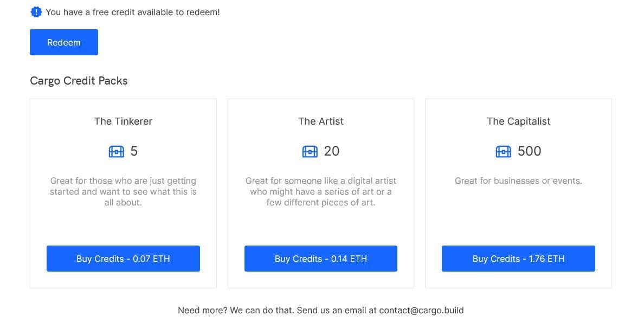Buy Credits for 1.76 ETH
Screen dimensions: 644x335
(x=518, y=259)
